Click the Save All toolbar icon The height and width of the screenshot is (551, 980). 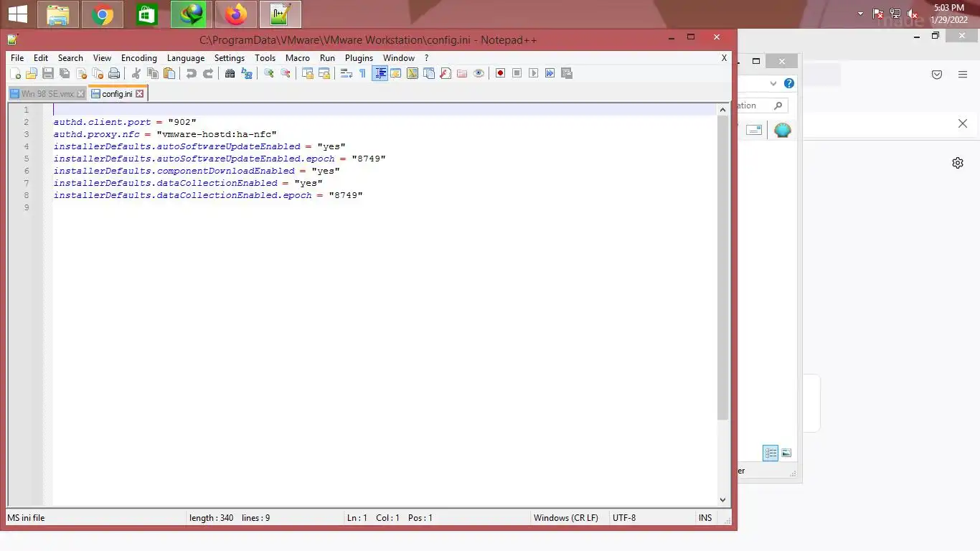coord(65,73)
